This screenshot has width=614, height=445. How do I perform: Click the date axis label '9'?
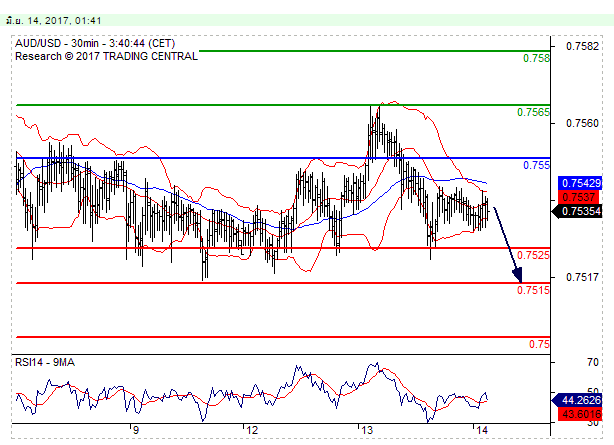click(x=135, y=431)
